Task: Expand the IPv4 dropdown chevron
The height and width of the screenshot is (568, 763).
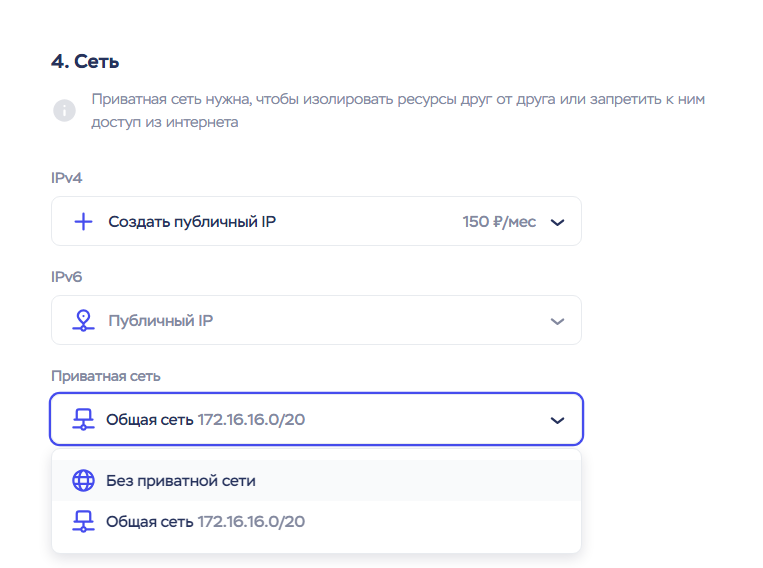Action: 558,222
